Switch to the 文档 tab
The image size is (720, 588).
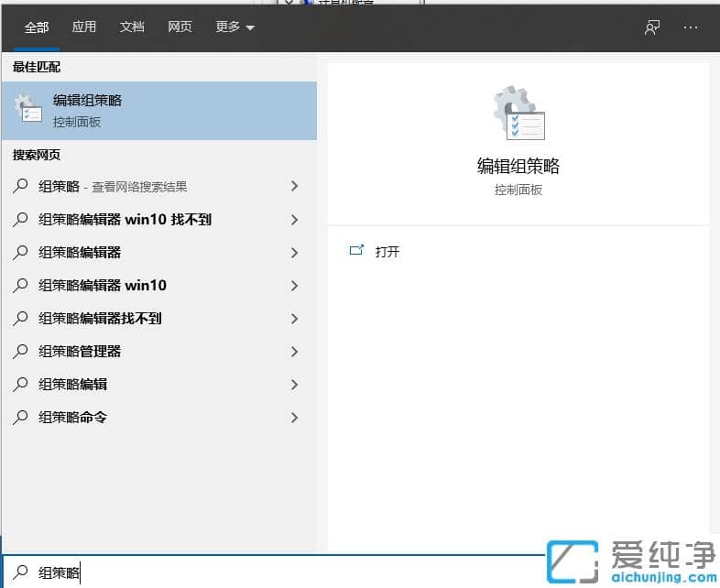(x=132, y=27)
